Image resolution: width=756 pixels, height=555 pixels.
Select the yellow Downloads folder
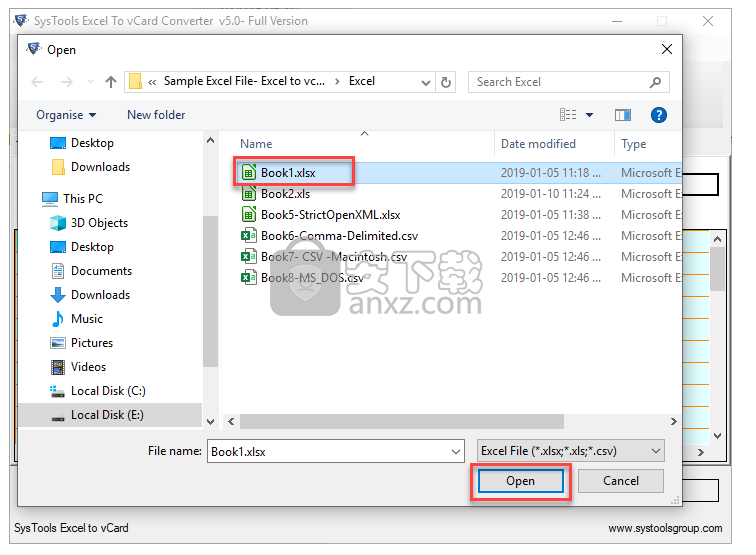91,167
